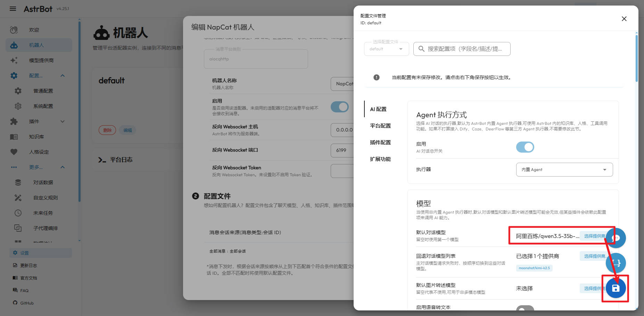Open the 选择配置文件 default dropdown

(387, 49)
